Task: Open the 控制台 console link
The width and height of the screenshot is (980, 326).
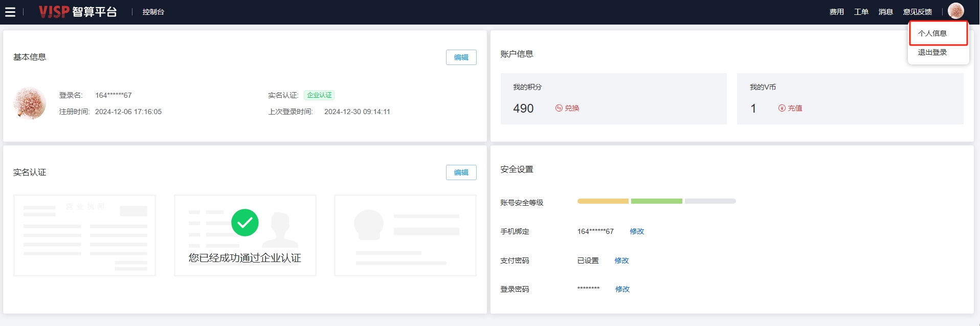Action: pos(153,12)
